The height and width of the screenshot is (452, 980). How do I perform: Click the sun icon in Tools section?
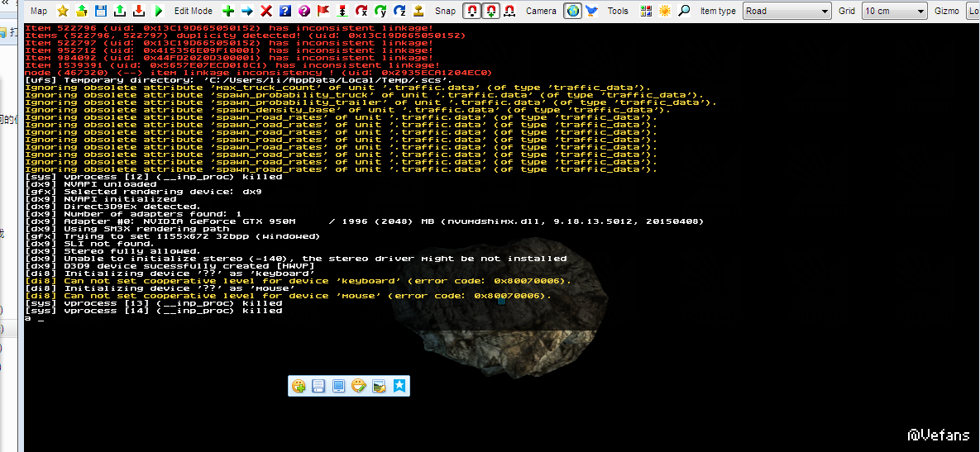(665, 11)
